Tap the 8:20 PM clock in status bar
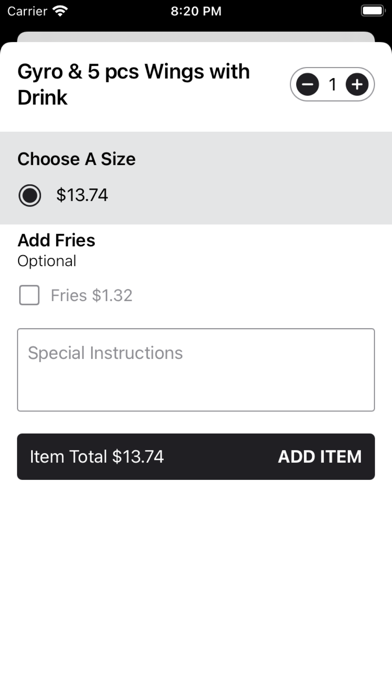This screenshot has height=696, width=392. coord(196,11)
